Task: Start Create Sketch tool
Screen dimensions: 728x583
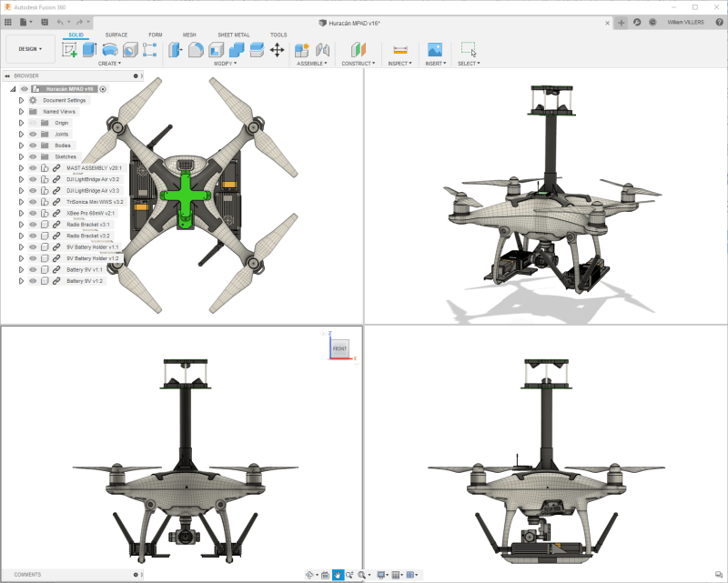Action: pos(69,50)
